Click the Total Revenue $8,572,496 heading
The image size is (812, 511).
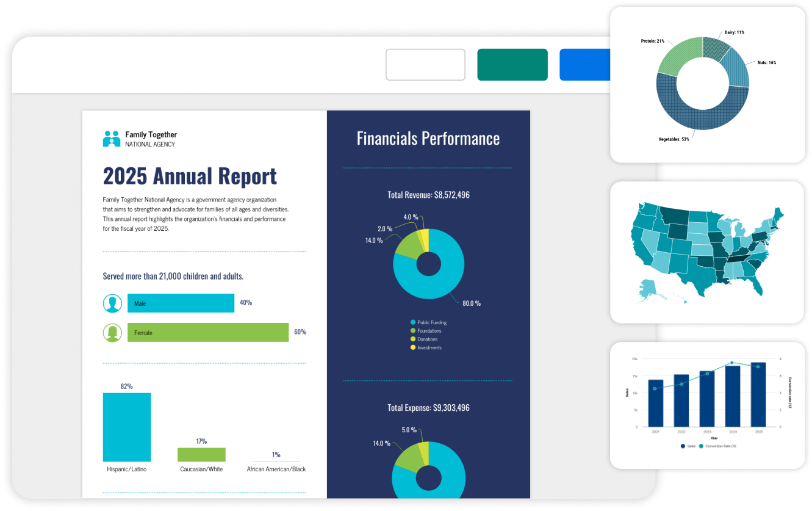(x=428, y=194)
